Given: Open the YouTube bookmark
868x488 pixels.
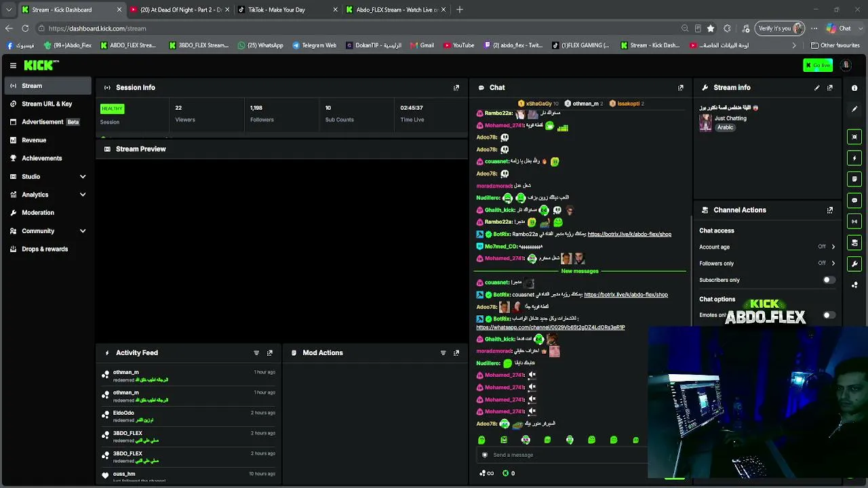Looking at the screenshot, I should 459,45.
